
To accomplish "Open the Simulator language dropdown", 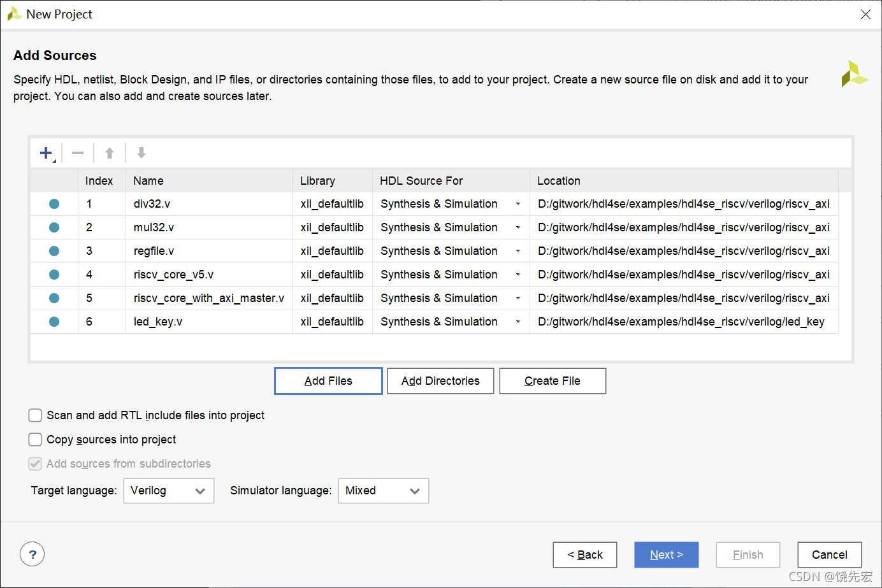I will coord(383,491).
